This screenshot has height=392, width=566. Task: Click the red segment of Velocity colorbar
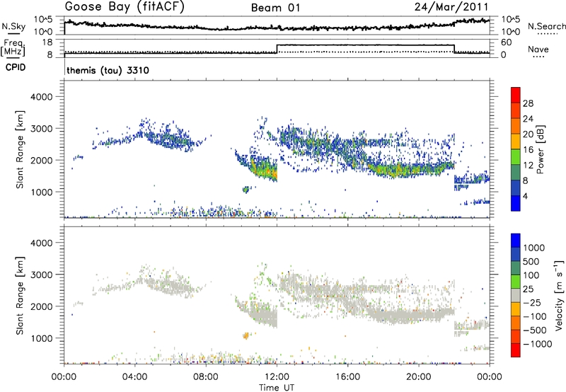click(516, 350)
